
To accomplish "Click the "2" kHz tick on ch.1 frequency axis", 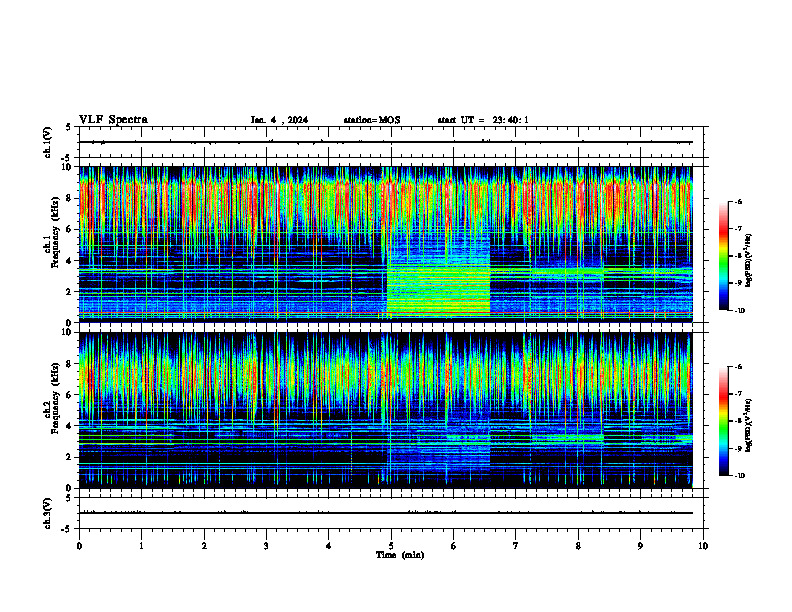I will pyautogui.click(x=71, y=292).
